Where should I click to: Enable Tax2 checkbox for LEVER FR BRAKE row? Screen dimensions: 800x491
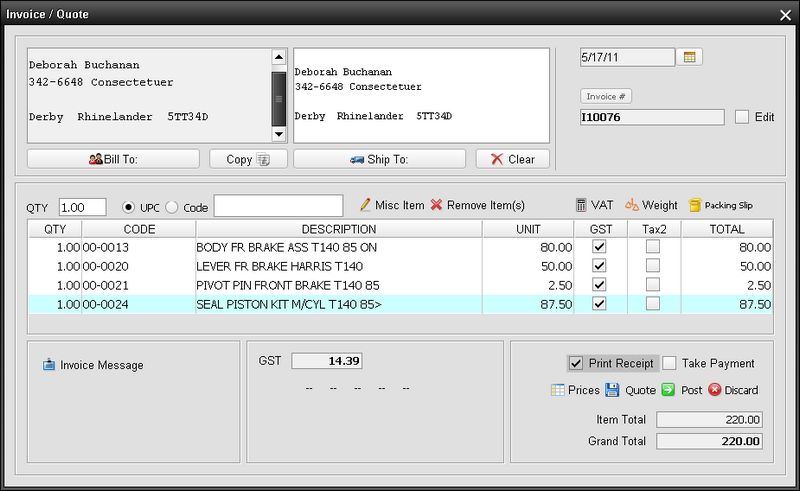pos(653,265)
